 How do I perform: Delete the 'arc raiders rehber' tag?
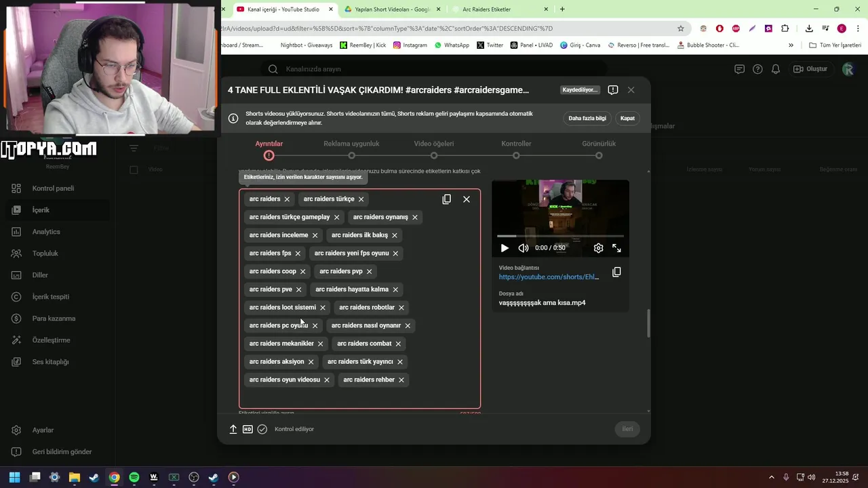click(x=401, y=380)
